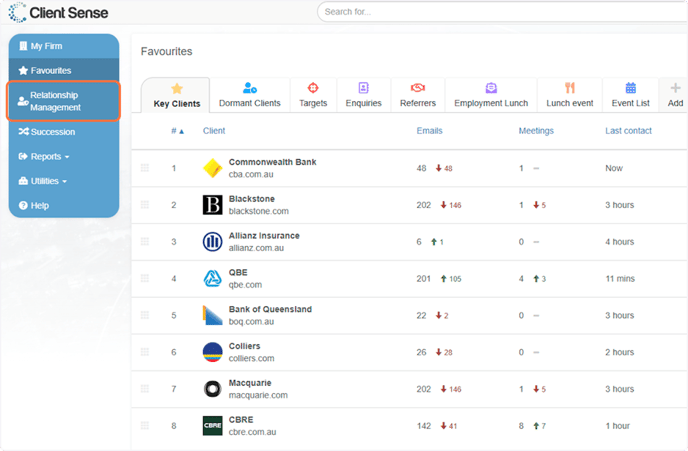Click the Allianz Insurance logo
Viewport: 688px width, 451px height.
tap(212, 242)
